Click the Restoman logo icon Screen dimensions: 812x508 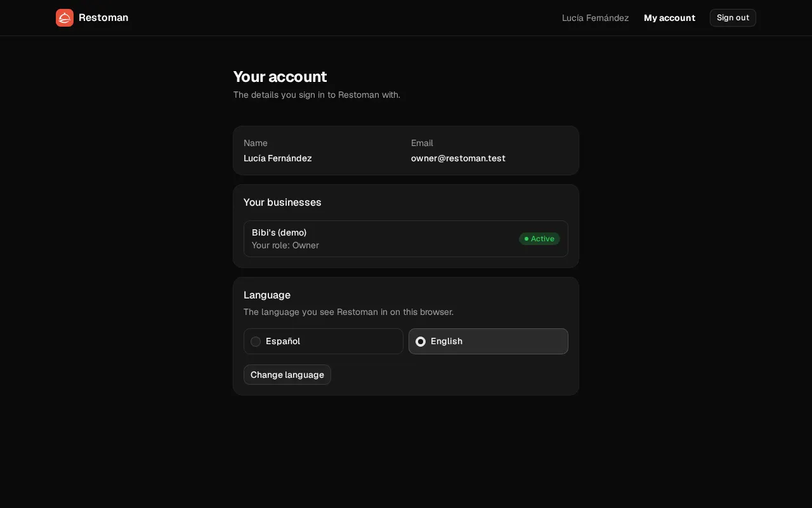pos(65,18)
